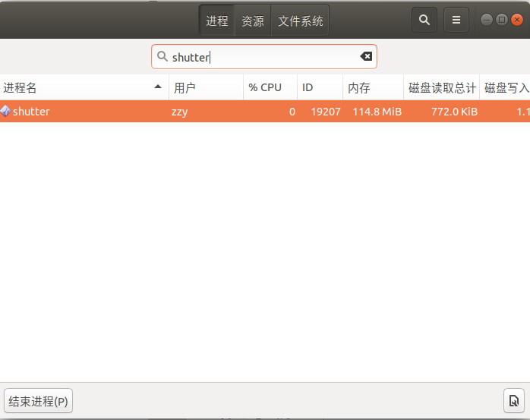
Task: Maximize the System Monitor window
Action: (x=502, y=20)
